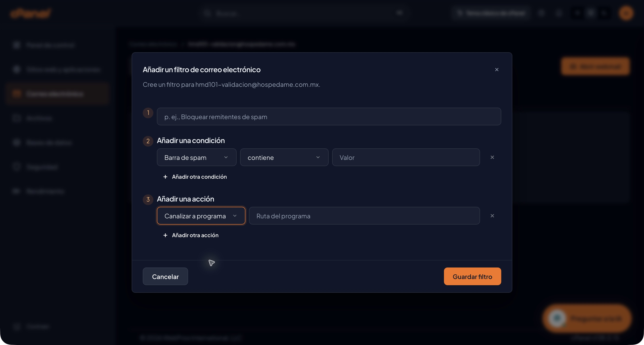This screenshot has width=644, height=345.
Task: Open the contiene operator dropdown
Action: (x=284, y=157)
